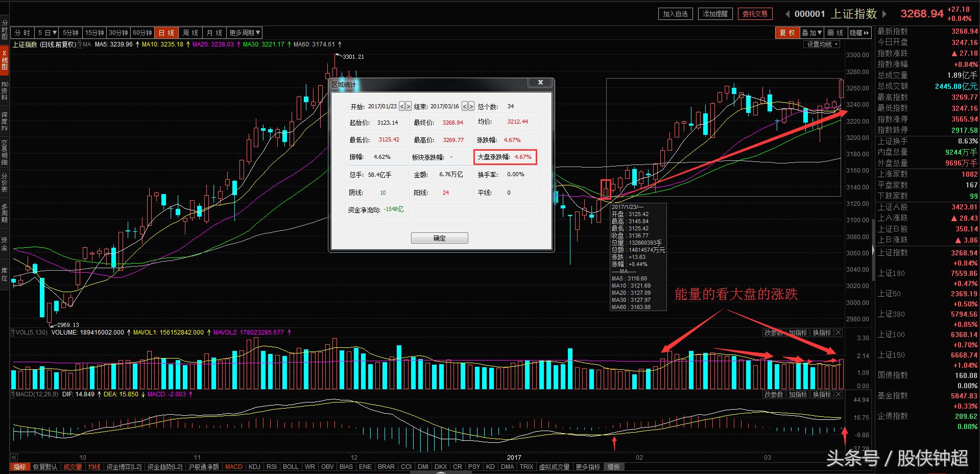This screenshot has width=980, height=474.
Task: Click next stock arrow after 上证指数
Action: (x=885, y=14)
